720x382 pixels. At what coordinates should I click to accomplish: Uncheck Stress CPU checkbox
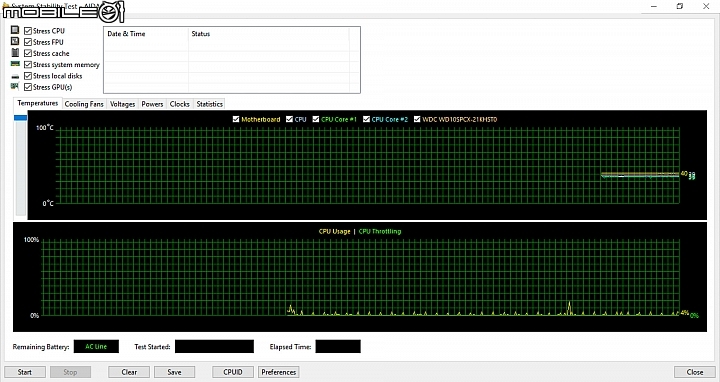pyautogui.click(x=28, y=31)
